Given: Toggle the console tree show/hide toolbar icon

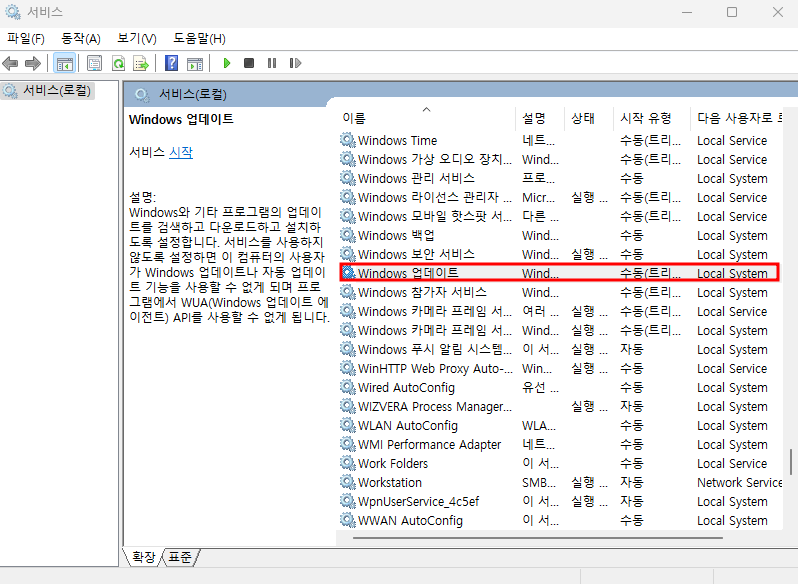Looking at the screenshot, I should 65,63.
